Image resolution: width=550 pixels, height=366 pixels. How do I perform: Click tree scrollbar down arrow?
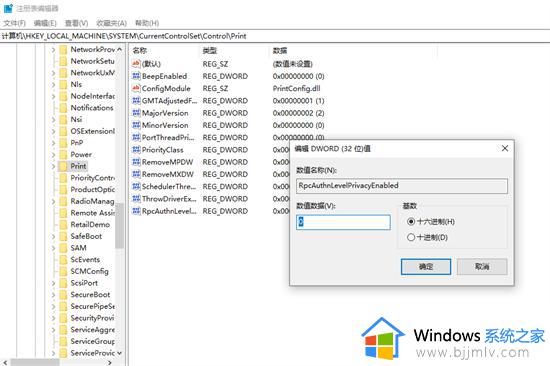[x=120, y=353]
